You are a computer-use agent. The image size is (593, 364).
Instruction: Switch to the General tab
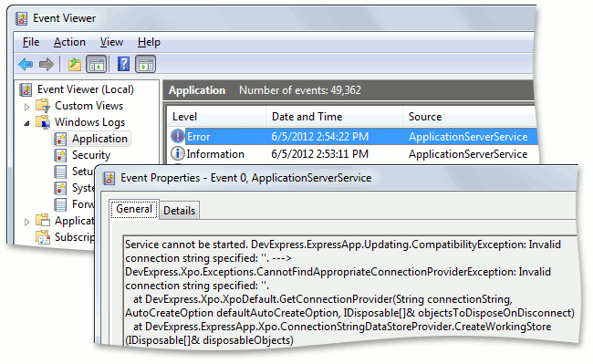[x=134, y=209]
